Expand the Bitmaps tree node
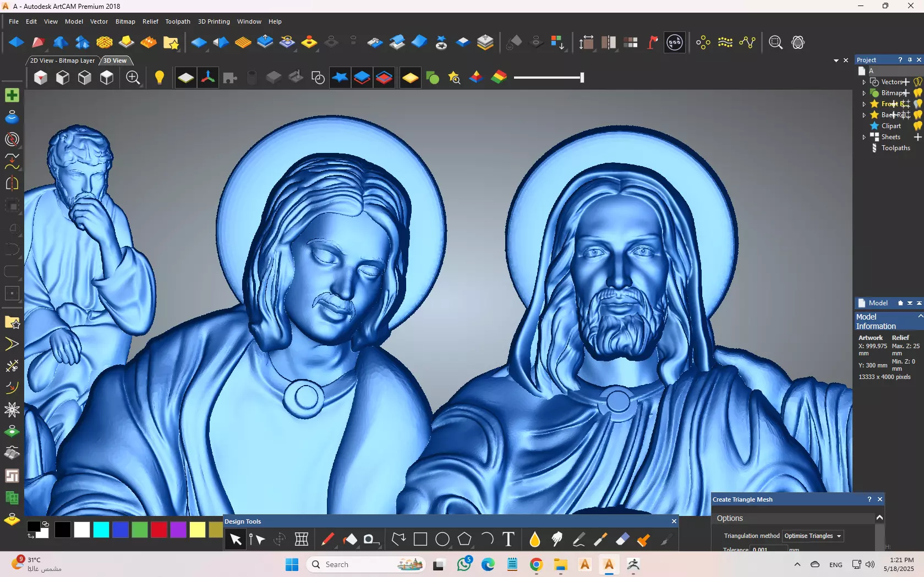Image resolution: width=924 pixels, height=577 pixels. 864,93
